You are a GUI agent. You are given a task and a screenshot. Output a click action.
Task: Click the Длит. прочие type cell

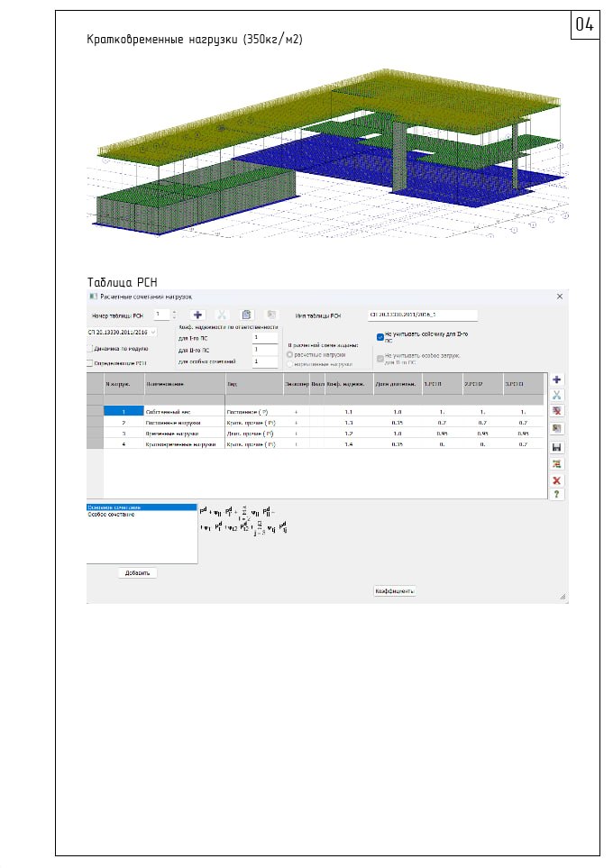pos(254,434)
